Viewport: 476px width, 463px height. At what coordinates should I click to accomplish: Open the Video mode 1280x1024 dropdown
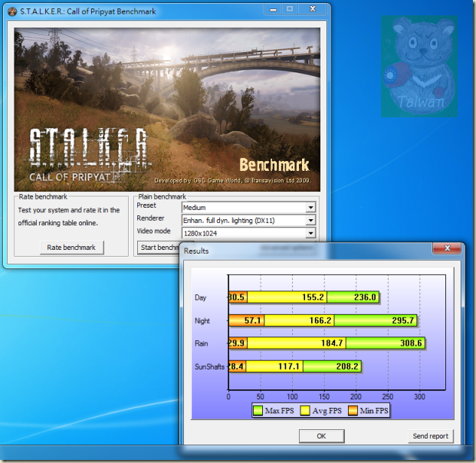(x=248, y=233)
